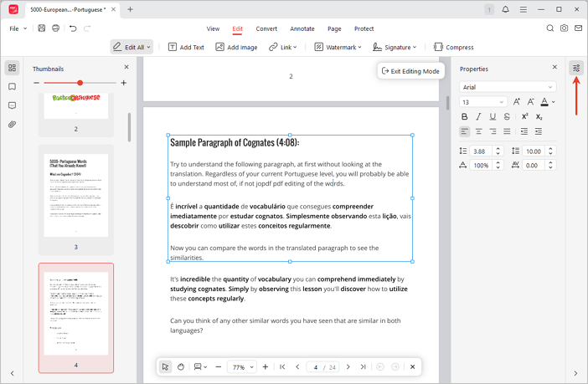Expand the Arial font family dropdown

pyautogui.click(x=508, y=87)
